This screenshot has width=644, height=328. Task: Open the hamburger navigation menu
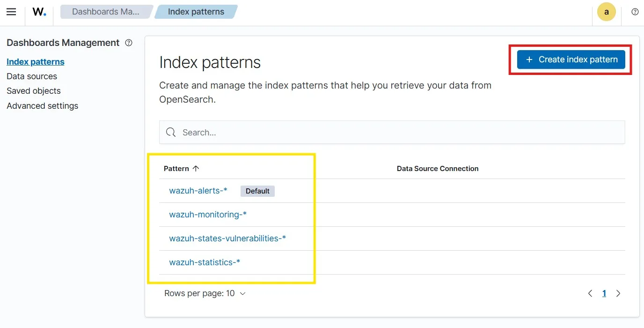(x=11, y=12)
